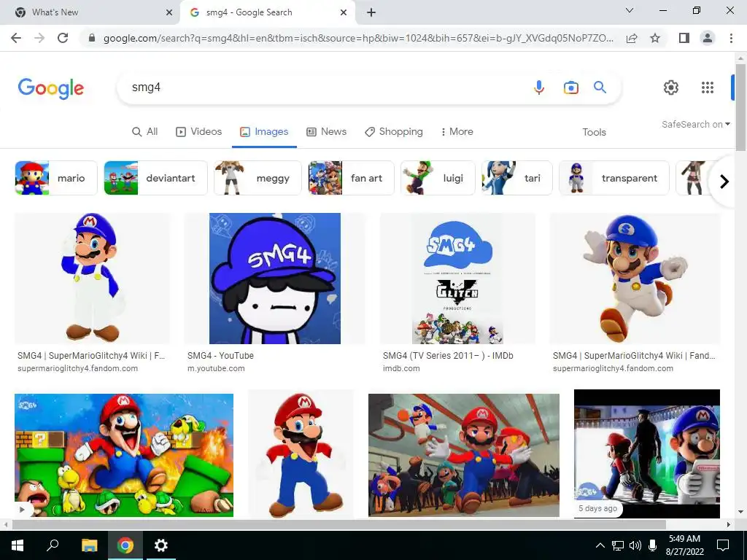This screenshot has height=560, width=747.
Task: Share this page from address bar
Action: (x=632, y=38)
